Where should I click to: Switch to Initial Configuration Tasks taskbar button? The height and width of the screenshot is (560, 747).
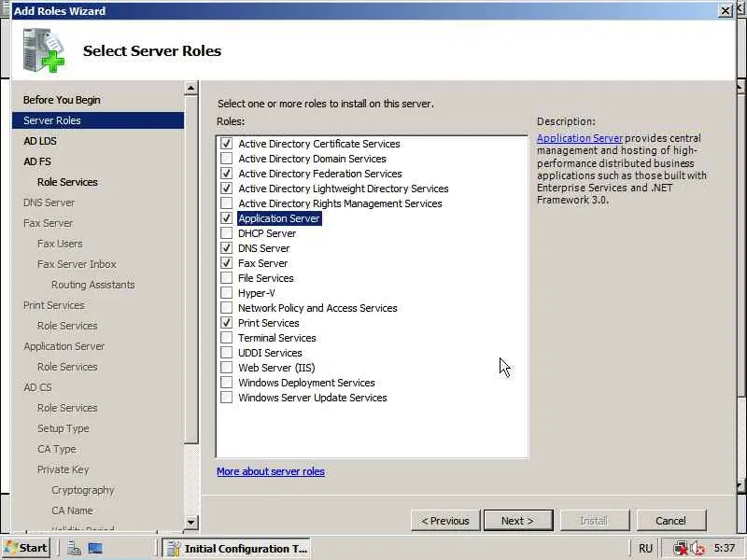click(236, 549)
